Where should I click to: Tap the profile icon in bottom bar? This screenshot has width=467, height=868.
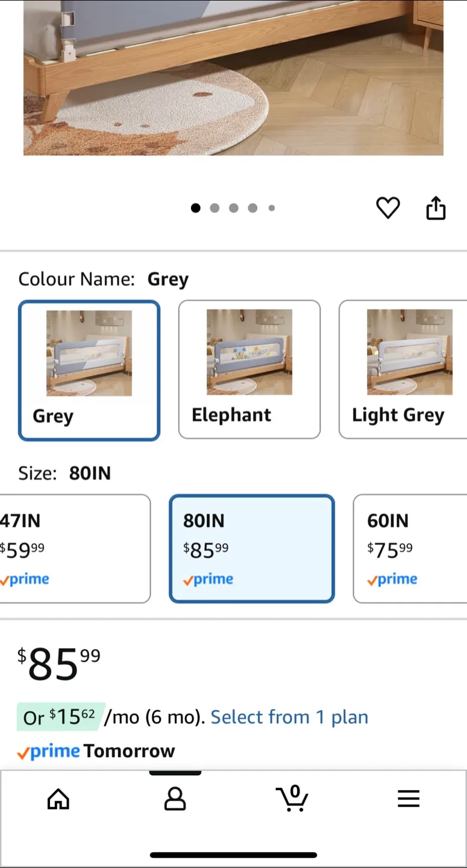[x=175, y=798]
